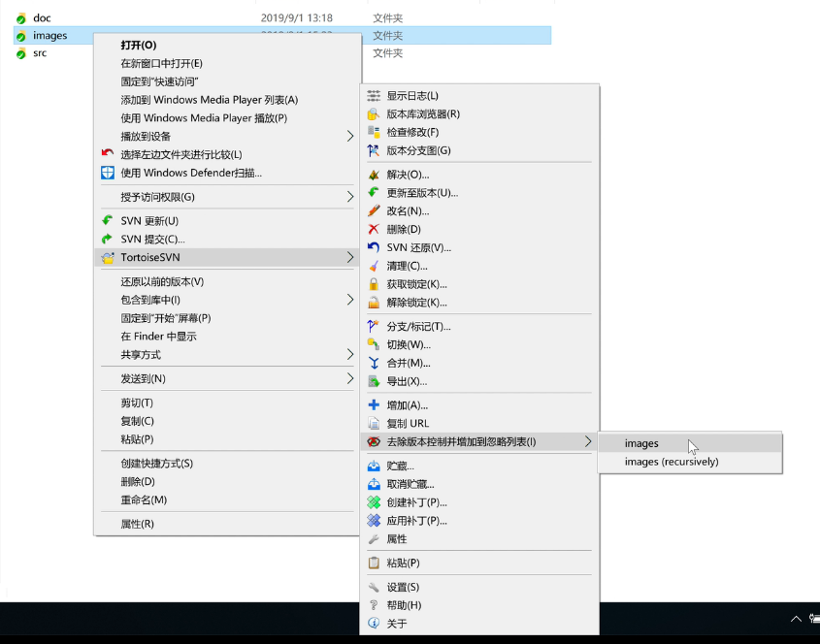This screenshot has height=644, width=820.
Task: Click the Repo Browser (版本库浏览器) icon
Action: 374,113
